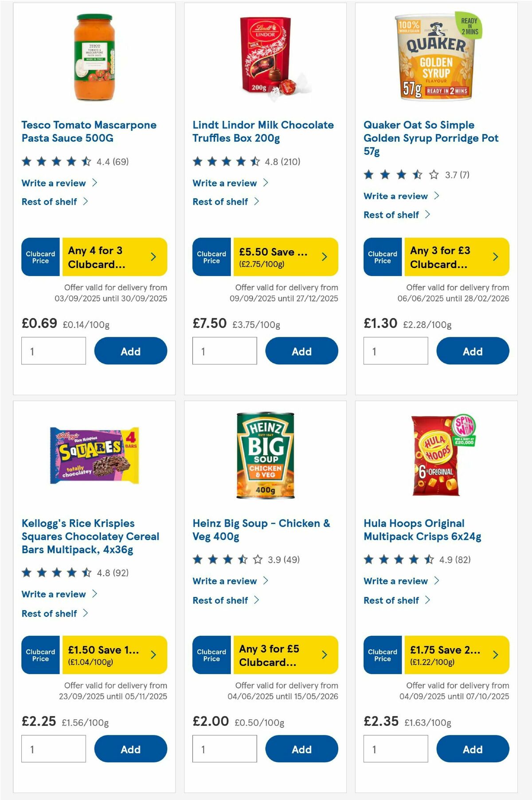
Task: Select the Clubcard Price badge for Quaker porridge pot
Action: 383,256
